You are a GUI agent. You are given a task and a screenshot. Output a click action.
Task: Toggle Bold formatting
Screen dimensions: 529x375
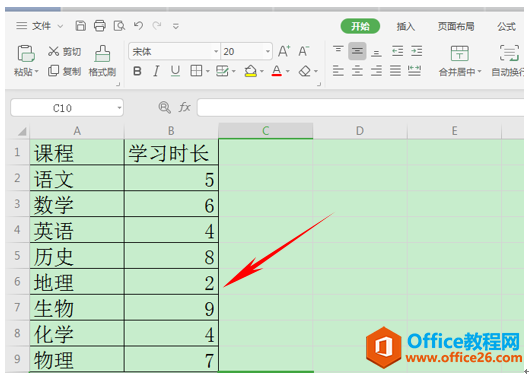pyautogui.click(x=137, y=71)
